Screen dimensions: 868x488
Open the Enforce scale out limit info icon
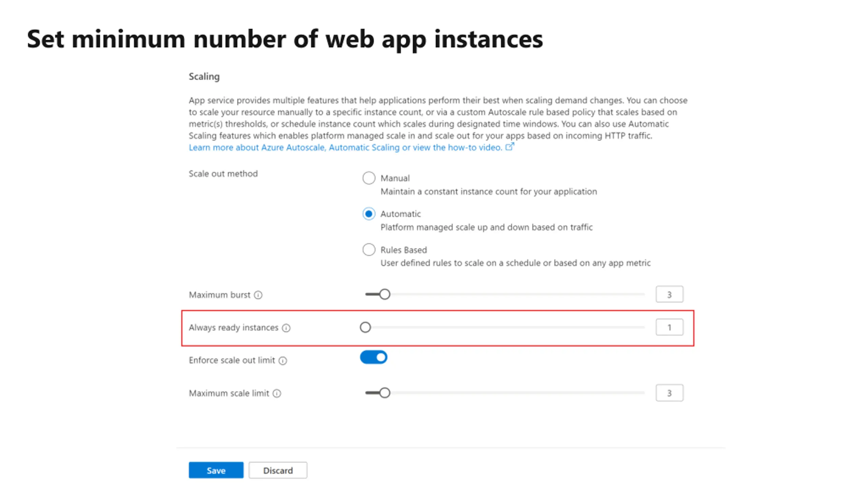[283, 361]
